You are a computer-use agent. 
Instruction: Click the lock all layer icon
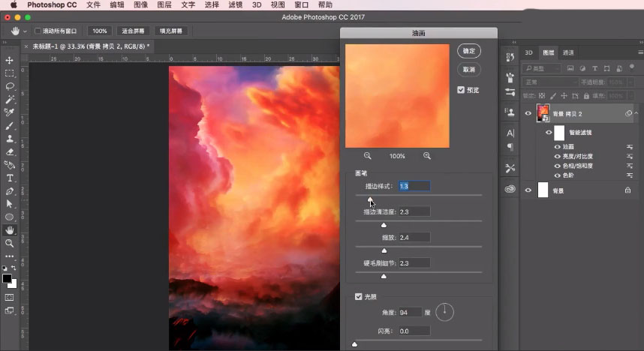click(x=586, y=96)
